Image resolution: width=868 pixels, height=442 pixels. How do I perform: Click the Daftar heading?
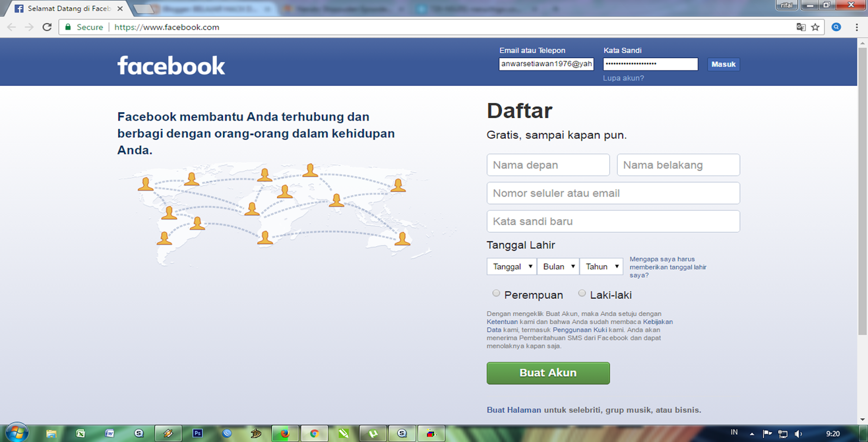(519, 111)
